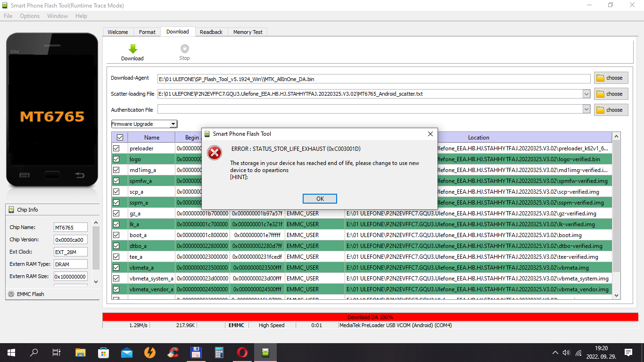The width and height of the screenshot is (644, 362).
Task: Open Calculator from taskbar
Action: (x=219, y=352)
